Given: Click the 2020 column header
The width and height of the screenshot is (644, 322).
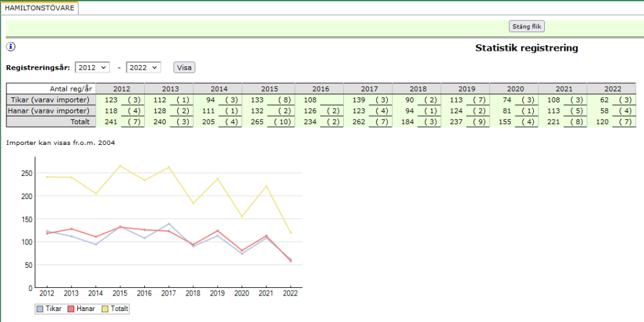Looking at the screenshot, I should tap(515, 89).
